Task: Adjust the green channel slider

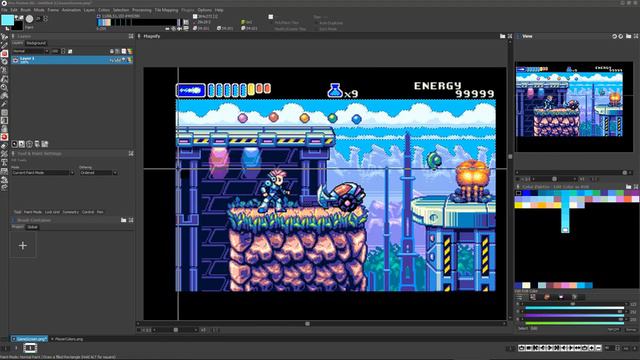Action: (x=574, y=311)
